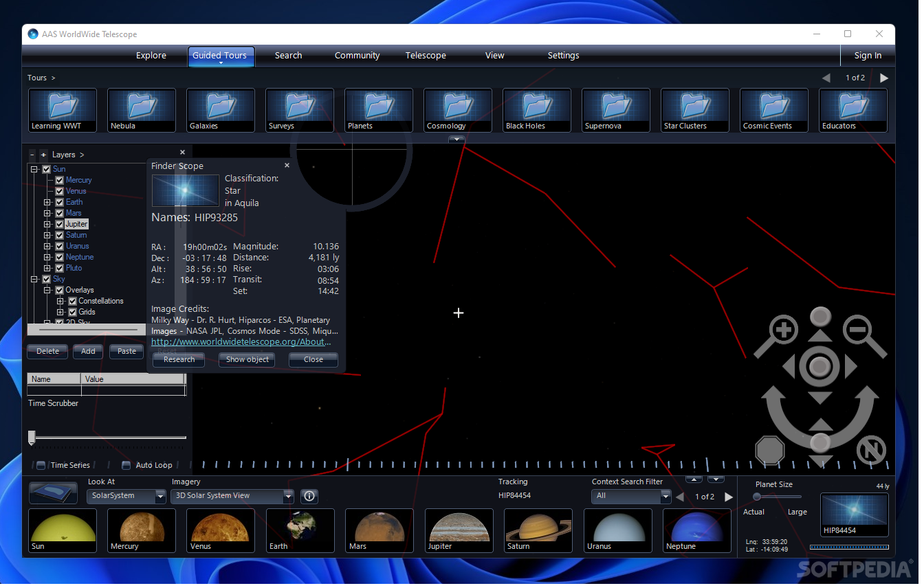Toggle the Pluto layer checkbox
Image resolution: width=924 pixels, height=588 pixels.
[59, 268]
